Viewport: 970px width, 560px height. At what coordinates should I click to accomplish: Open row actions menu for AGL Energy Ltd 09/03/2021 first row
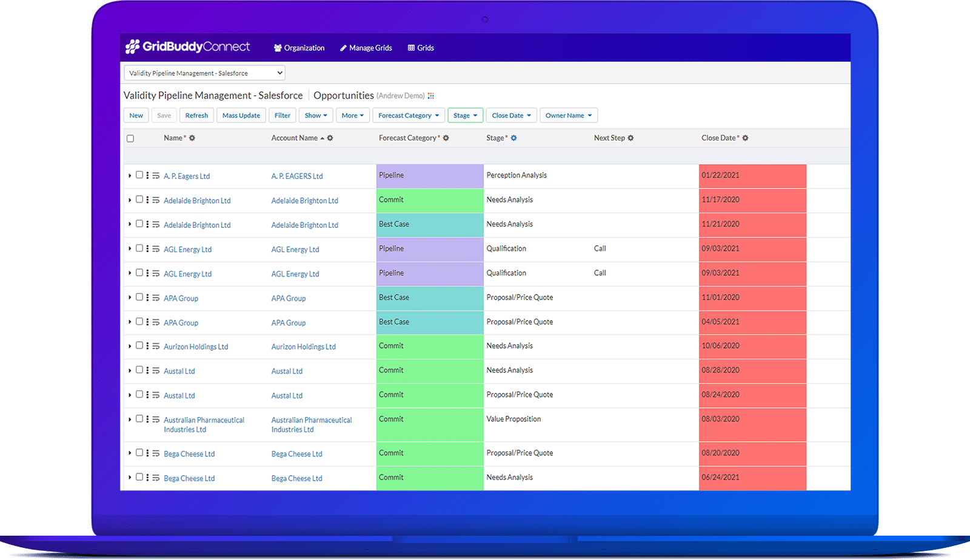pyautogui.click(x=147, y=248)
